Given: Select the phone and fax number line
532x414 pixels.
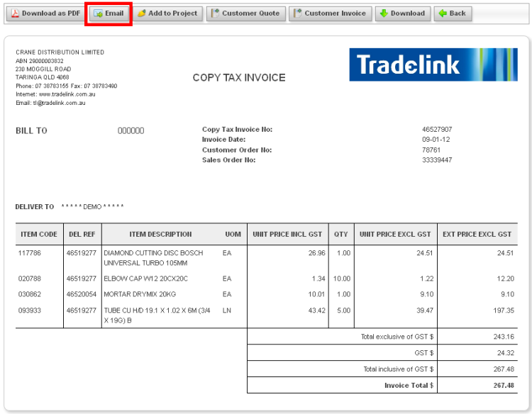Looking at the screenshot, I should [x=66, y=86].
